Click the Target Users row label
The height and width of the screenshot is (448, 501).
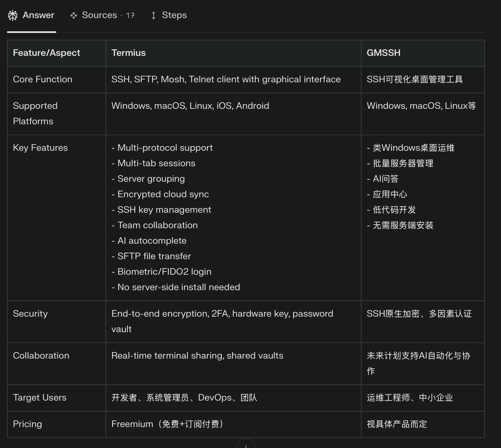click(x=40, y=398)
